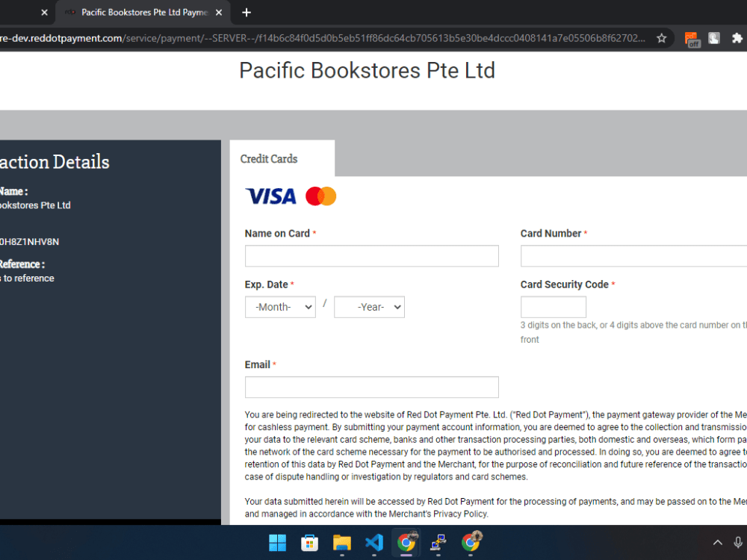Viewport: 747px width, 560px height.
Task: Open the second Chrome profile icon on the taskbar
Action: click(471, 543)
